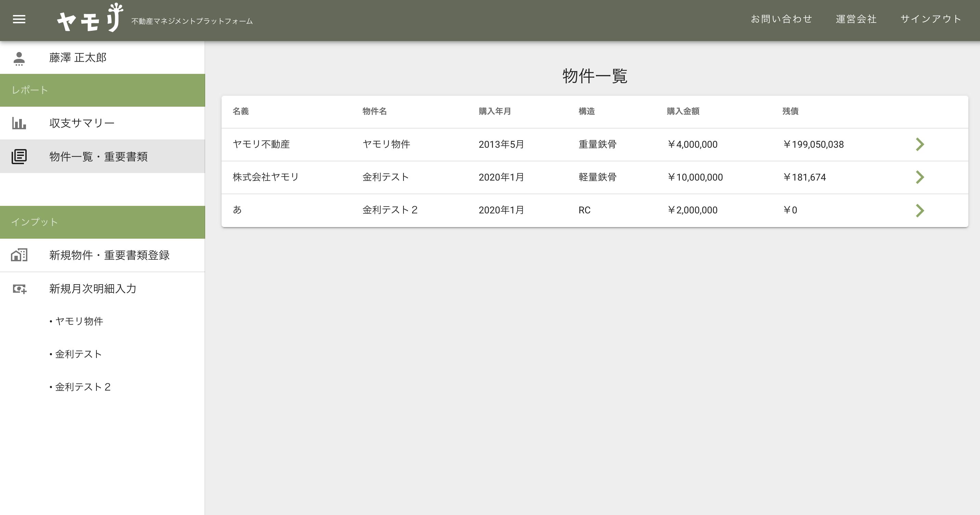Click the 物件名 column header
980x515 pixels.
point(375,111)
